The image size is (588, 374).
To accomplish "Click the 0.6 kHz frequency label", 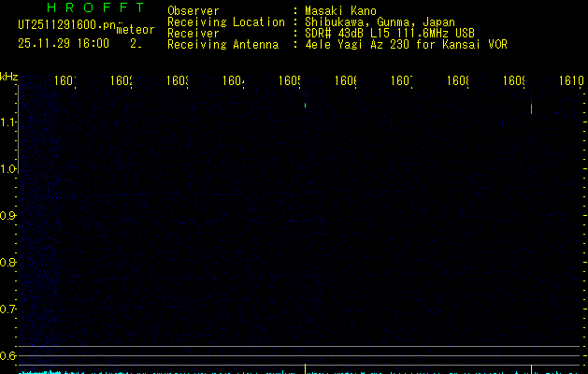I will point(7,355).
